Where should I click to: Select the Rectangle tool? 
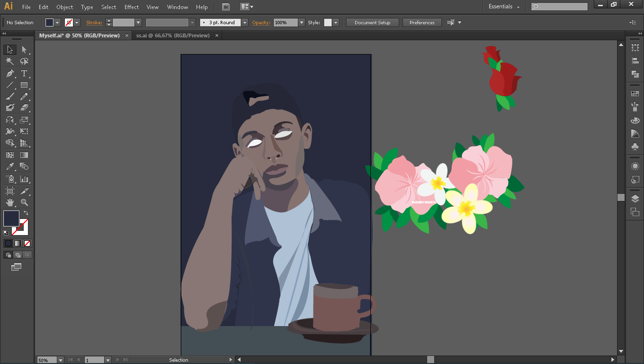[24, 85]
